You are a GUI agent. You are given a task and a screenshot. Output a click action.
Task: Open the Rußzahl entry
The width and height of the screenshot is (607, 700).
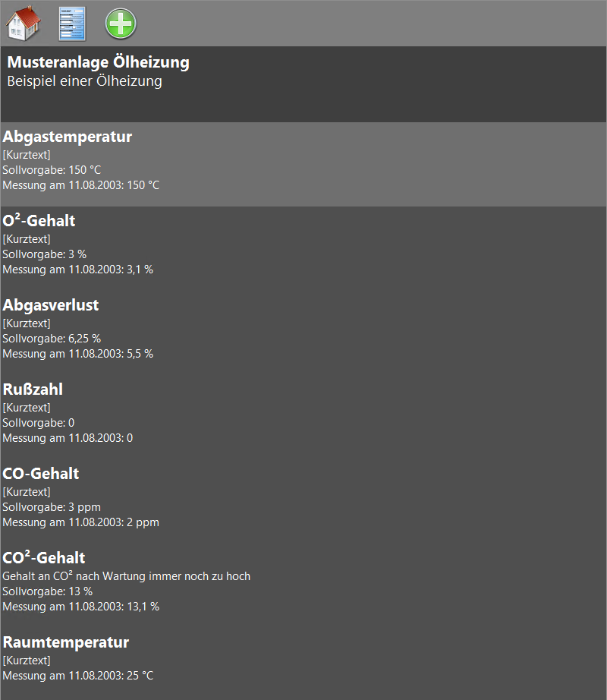tap(33, 389)
